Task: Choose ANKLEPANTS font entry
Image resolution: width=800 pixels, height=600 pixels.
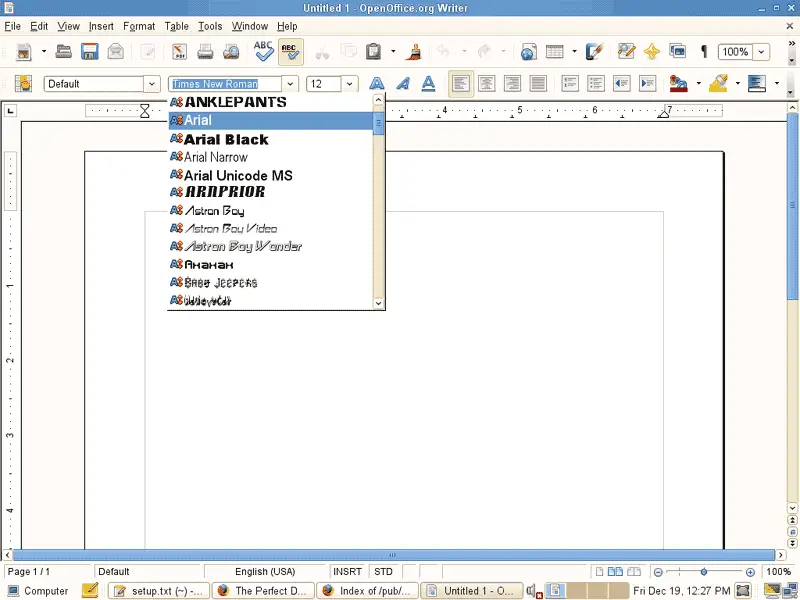Action: (271, 102)
